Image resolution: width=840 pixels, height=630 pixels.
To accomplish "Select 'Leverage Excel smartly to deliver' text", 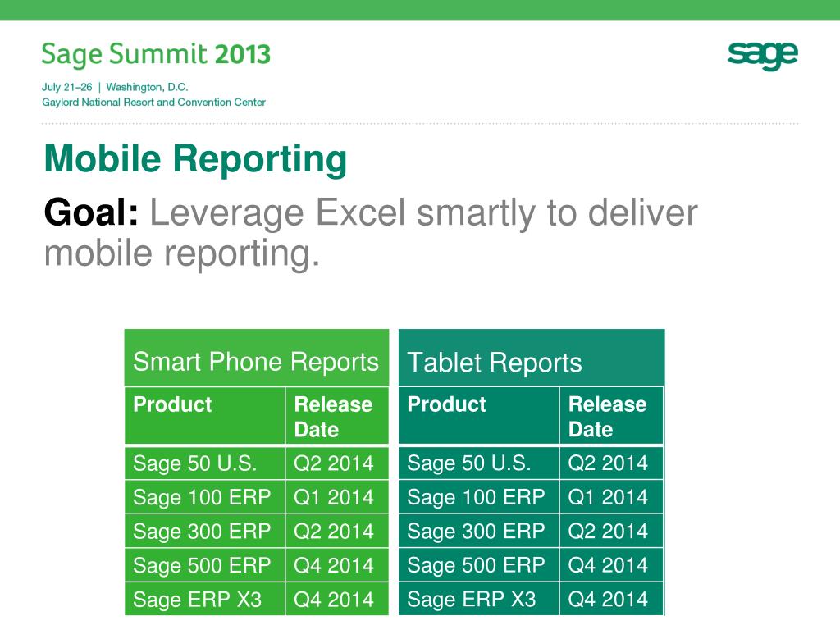I will pyautogui.click(x=423, y=213).
